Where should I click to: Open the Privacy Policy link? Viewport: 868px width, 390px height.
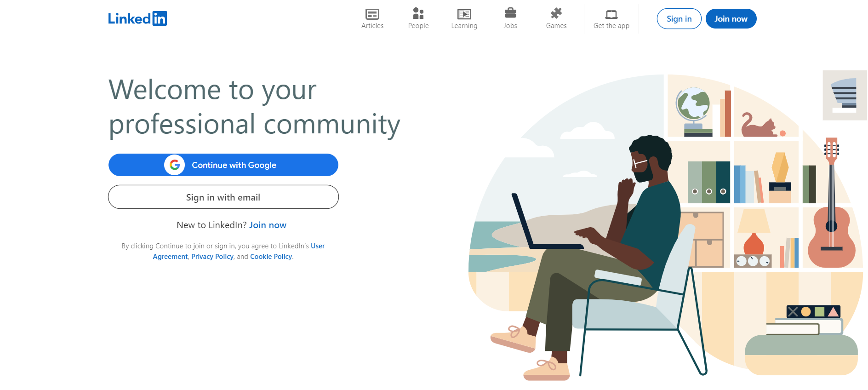click(x=212, y=257)
